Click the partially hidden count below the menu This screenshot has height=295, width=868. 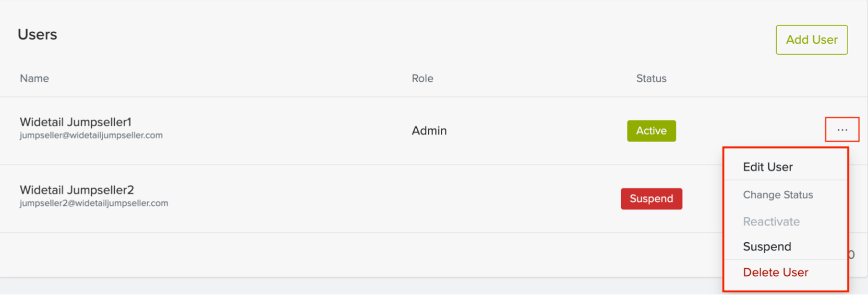pyautogui.click(x=852, y=255)
